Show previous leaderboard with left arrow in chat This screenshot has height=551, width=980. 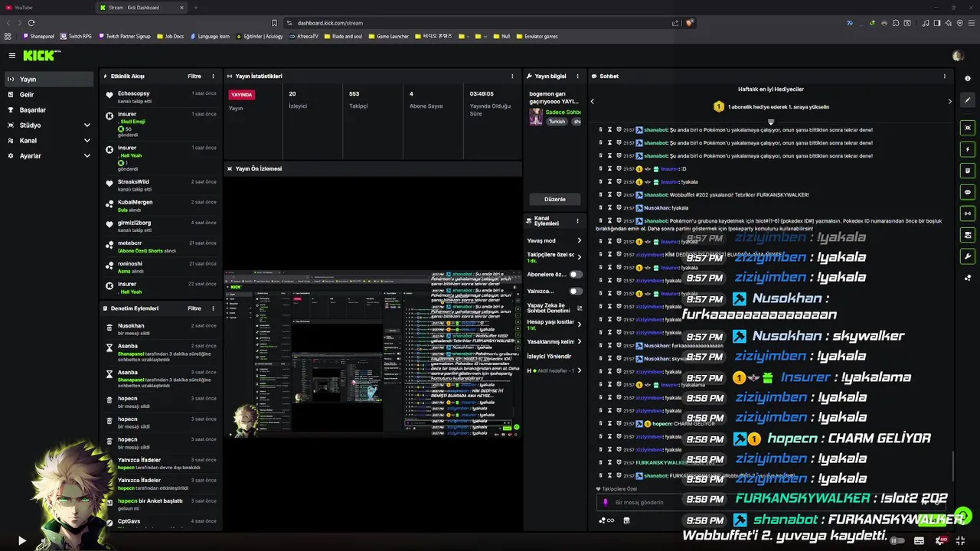[x=592, y=101]
